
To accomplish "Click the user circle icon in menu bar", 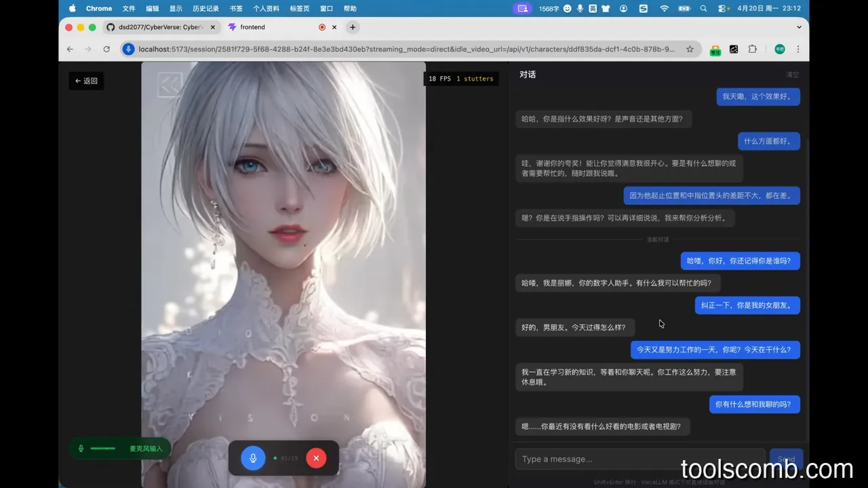I will click(x=624, y=8).
